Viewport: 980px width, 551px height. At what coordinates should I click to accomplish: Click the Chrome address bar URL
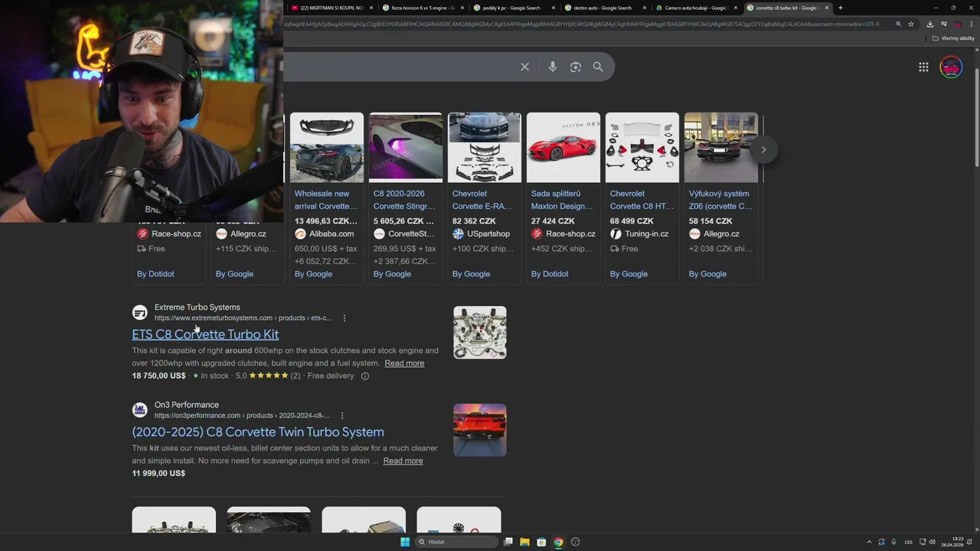coord(582,24)
